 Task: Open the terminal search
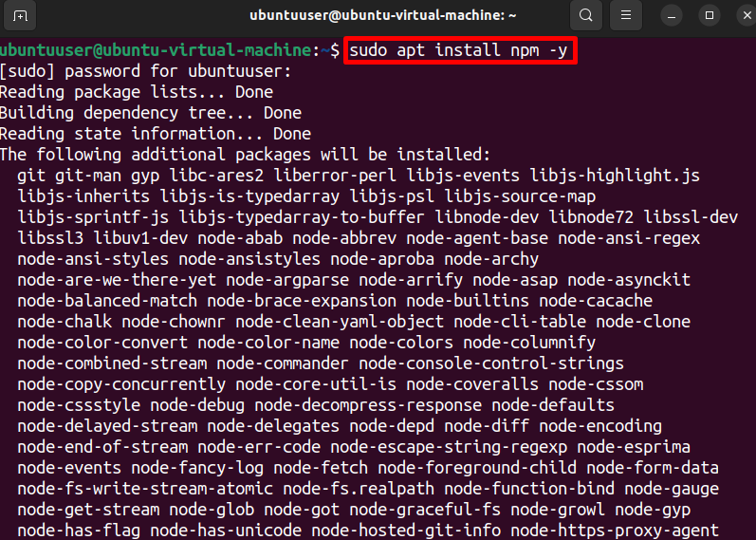pos(586,15)
